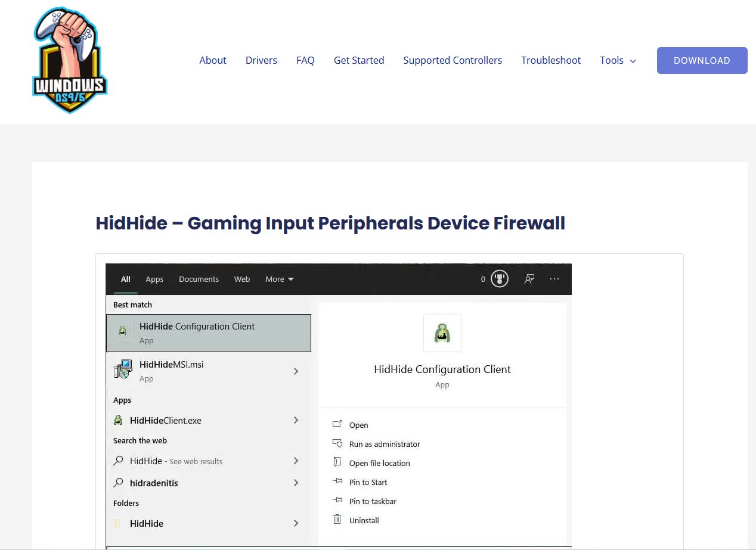Open the FAQ link
The image size is (756, 550).
pyautogui.click(x=305, y=60)
